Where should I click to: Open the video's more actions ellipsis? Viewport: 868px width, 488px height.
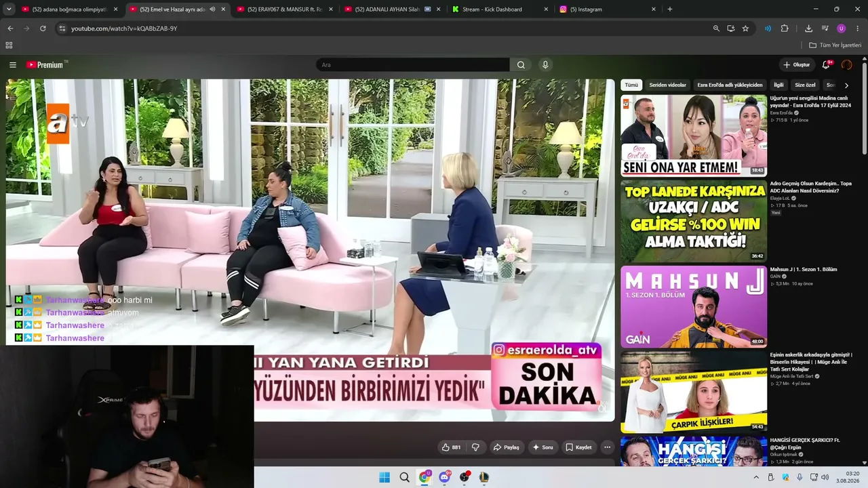607,447
